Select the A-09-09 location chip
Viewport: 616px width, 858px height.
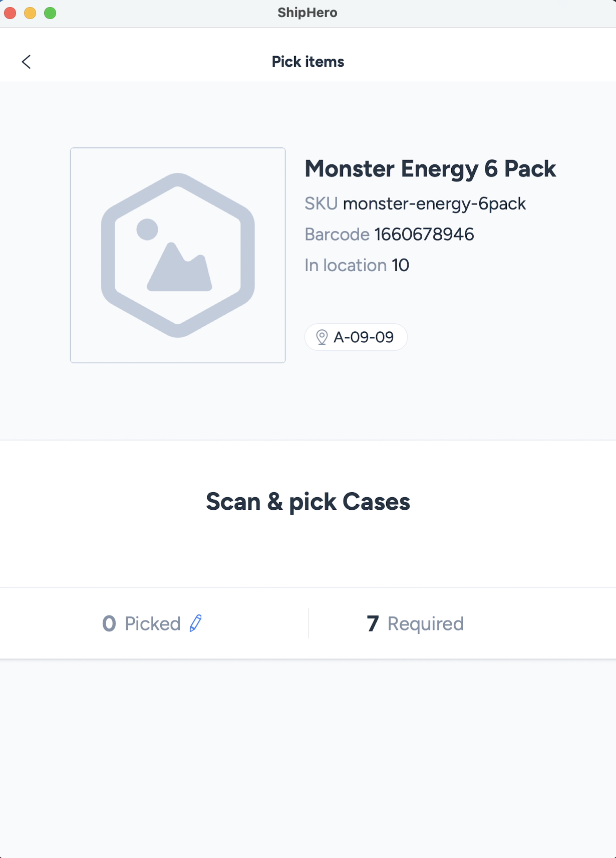(x=356, y=337)
